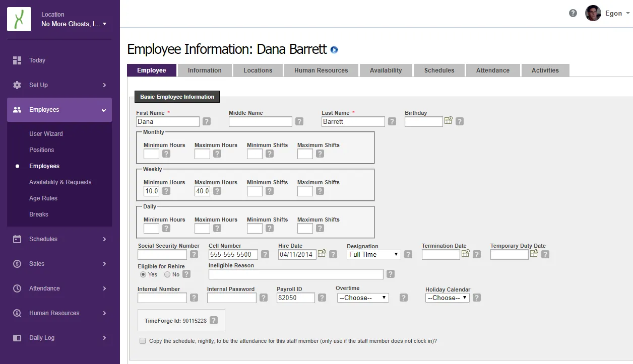Click the Schedules calendar icon in sidebar
This screenshot has height=364, width=633.
tap(17, 239)
